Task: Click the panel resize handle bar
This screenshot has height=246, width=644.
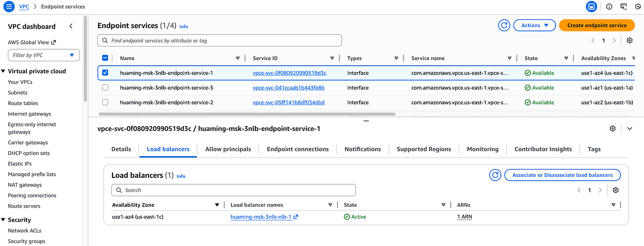Action: [366, 121]
